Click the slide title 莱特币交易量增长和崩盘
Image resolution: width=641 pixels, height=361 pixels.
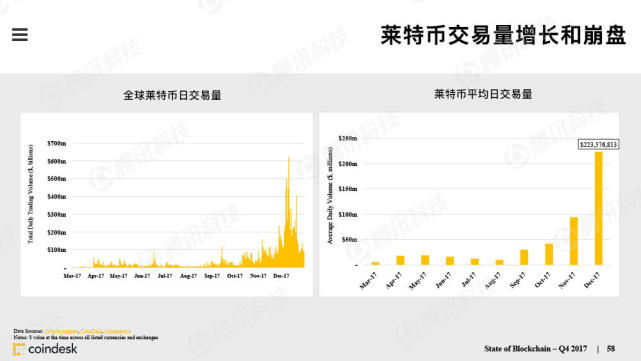[x=503, y=35]
